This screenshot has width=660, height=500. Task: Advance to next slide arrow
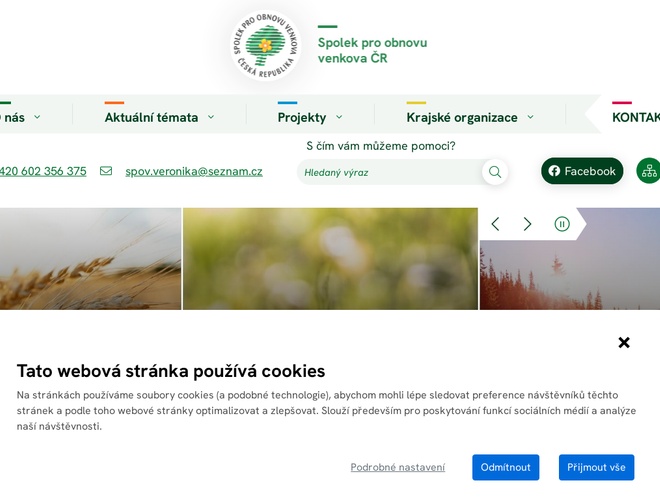[x=527, y=223]
